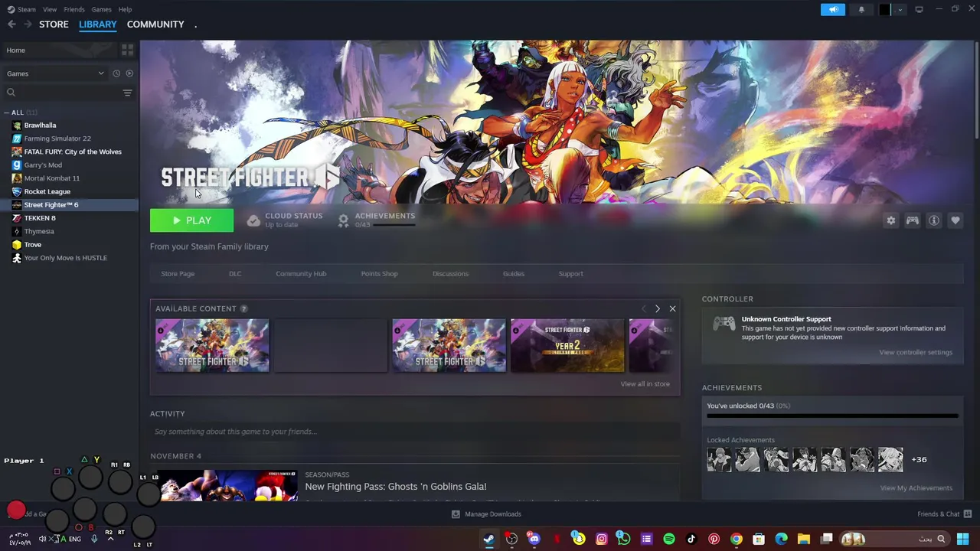Open the Help menu

pos(125,9)
